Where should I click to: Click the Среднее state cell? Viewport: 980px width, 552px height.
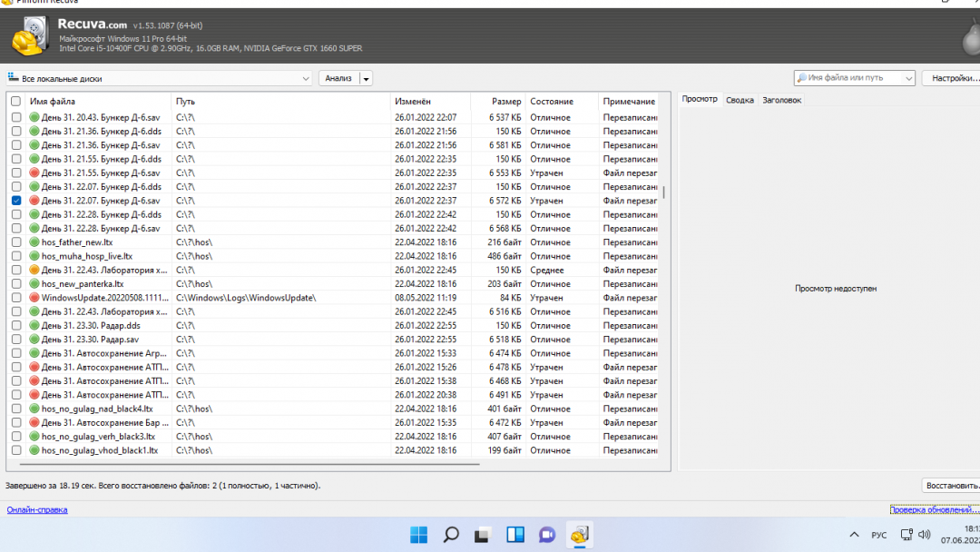pyautogui.click(x=547, y=270)
